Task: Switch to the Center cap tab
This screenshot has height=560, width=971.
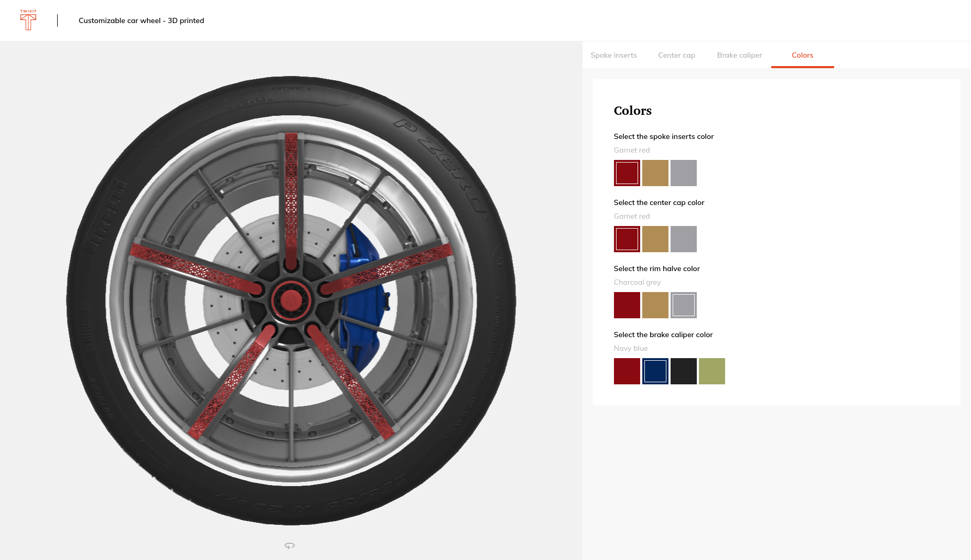Action: (x=676, y=55)
